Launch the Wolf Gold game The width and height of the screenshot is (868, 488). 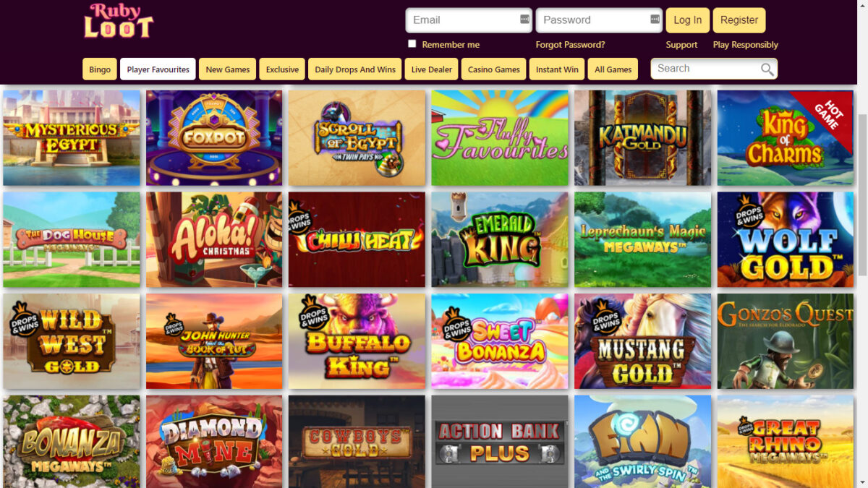point(785,239)
